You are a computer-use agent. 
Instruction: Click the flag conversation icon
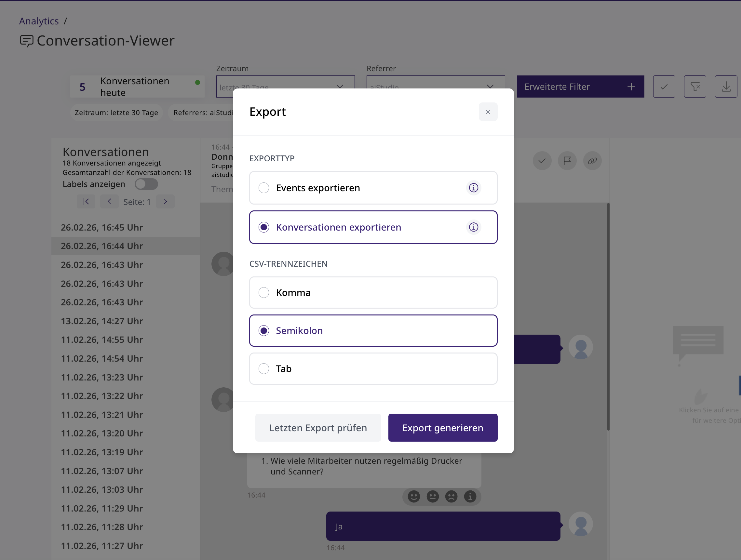point(567,161)
